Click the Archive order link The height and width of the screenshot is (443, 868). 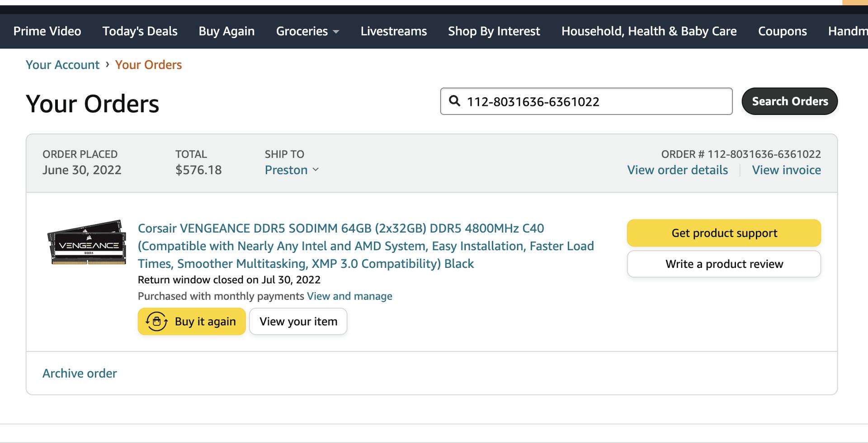(x=80, y=373)
